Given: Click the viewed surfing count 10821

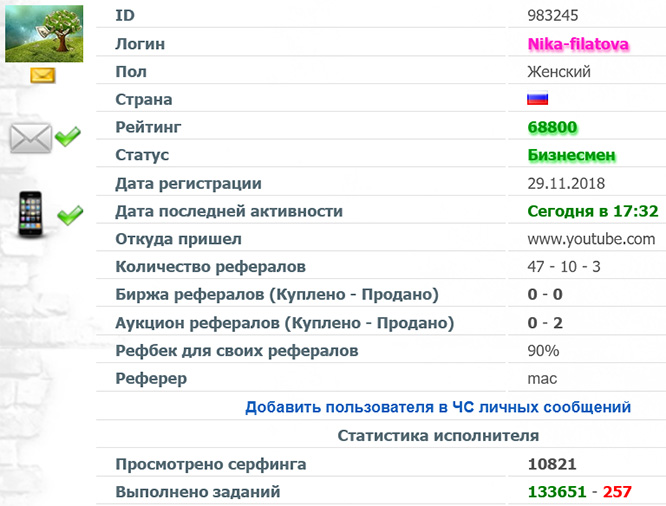Looking at the screenshot, I should [x=552, y=464].
